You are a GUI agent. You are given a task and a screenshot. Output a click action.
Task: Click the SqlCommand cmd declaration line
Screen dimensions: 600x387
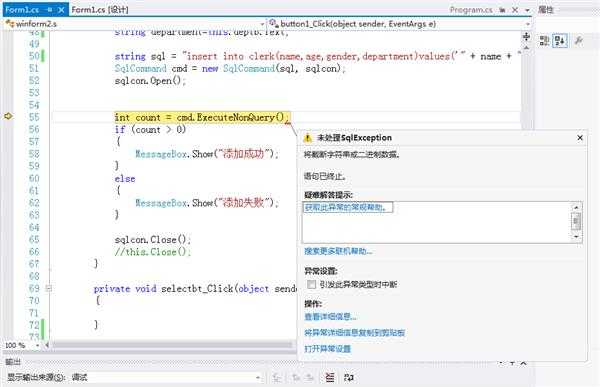coord(230,69)
